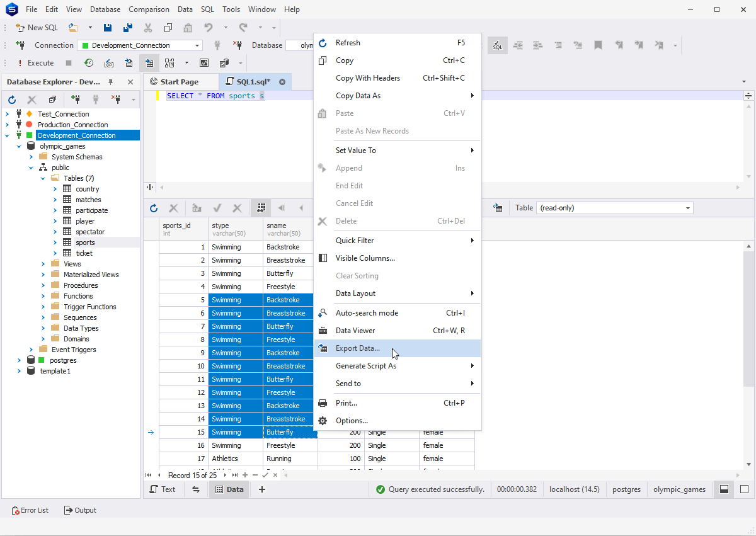756x536 pixels.
Task: Toggle card view in the results grid
Action: 261,208
